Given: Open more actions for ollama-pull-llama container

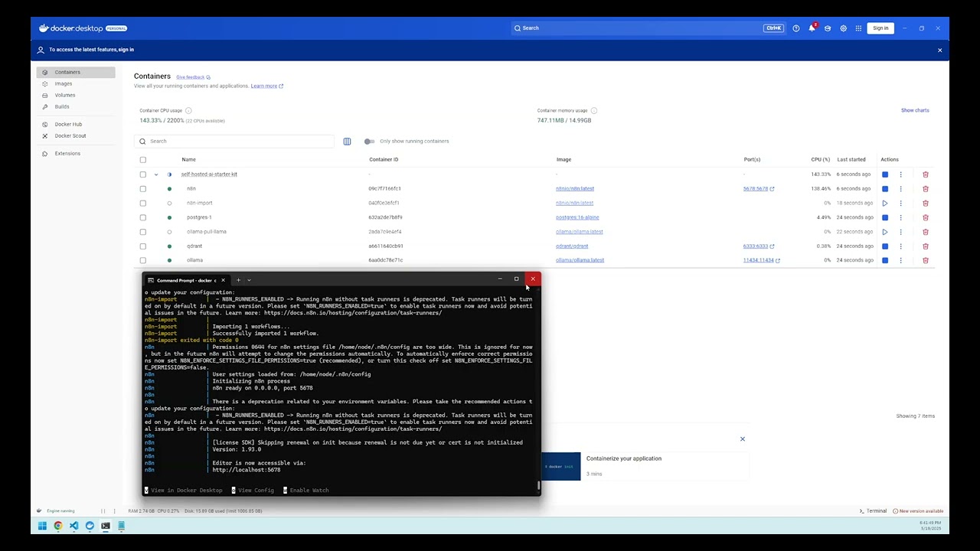Looking at the screenshot, I should click(900, 232).
